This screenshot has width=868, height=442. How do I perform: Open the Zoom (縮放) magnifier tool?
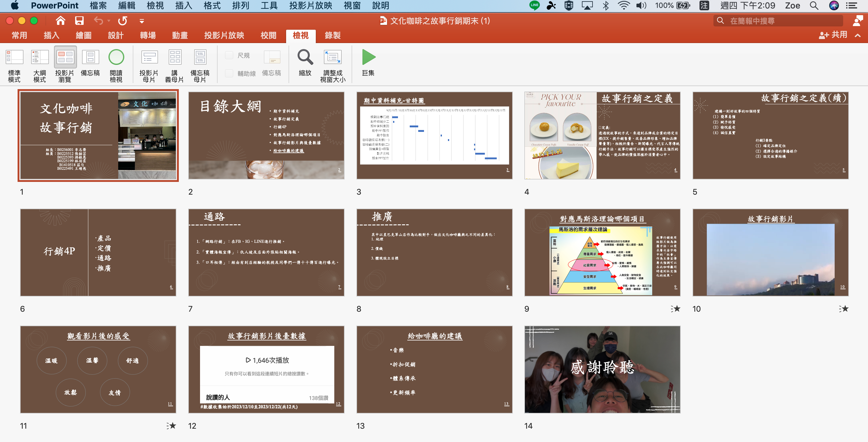click(x=305, y=63)
